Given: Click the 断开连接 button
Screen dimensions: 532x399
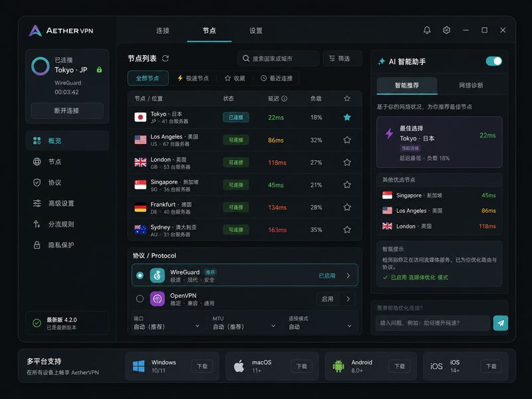Looking at the screenshot, I should click(67, 110).
